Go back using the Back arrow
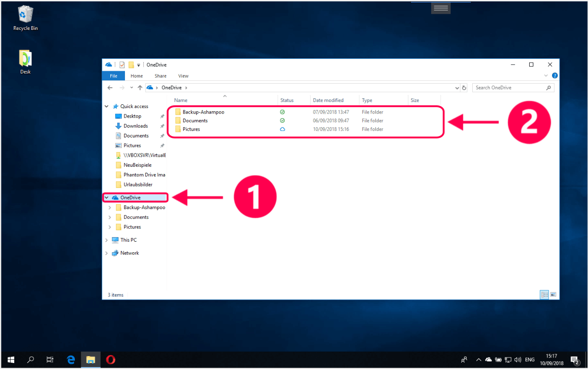Image resolution: width=588 pixels, height=369 pixels. coord(110,88)
